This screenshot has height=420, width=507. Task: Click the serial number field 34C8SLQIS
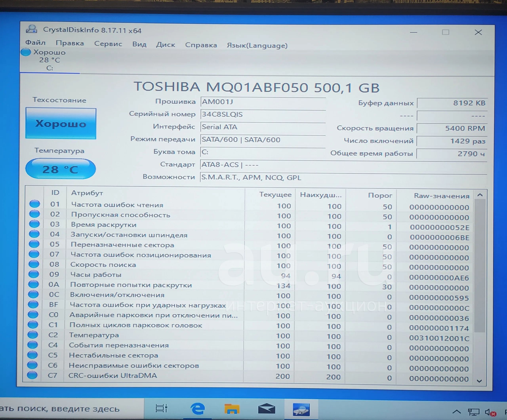coord(263,114)
